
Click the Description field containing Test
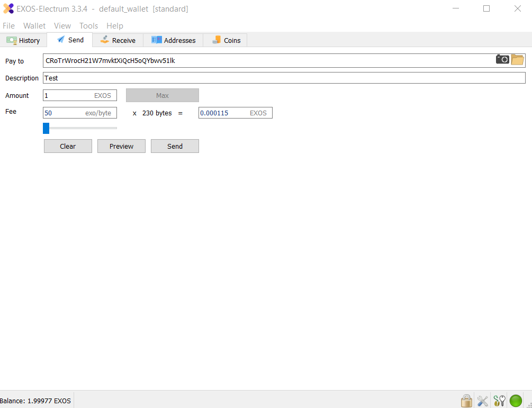pos(284,78)
